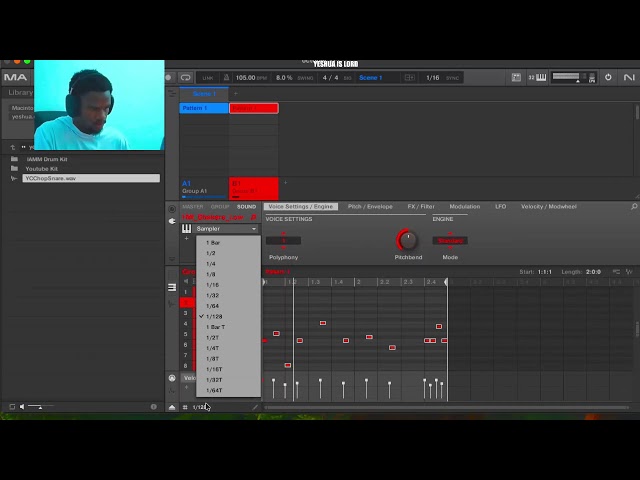The image size is (640, 480).
Task: Select the red pattern block in arranger
Action: point(254,108)
